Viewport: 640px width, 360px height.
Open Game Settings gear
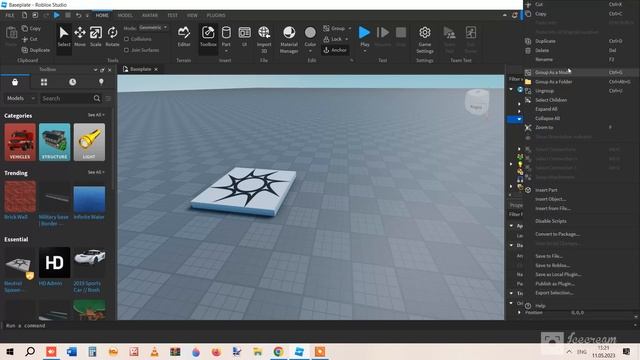click(424, 40)
